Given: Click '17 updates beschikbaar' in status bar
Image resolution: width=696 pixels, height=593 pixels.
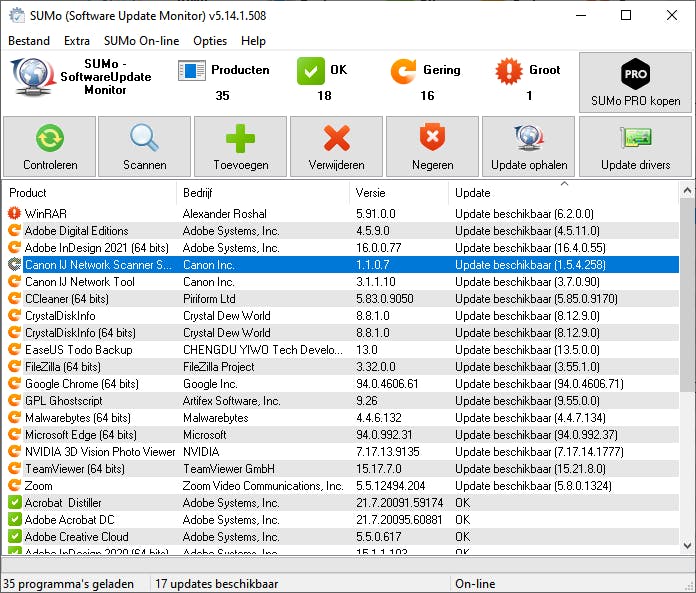Looking at the screenshot, I should coord(217,583).
